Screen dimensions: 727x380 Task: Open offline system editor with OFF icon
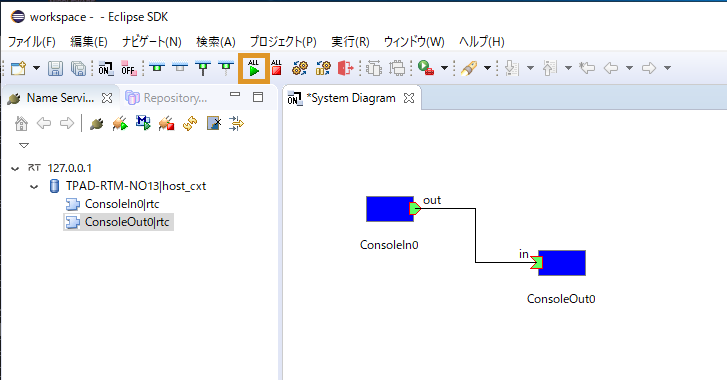coord(128,69)
